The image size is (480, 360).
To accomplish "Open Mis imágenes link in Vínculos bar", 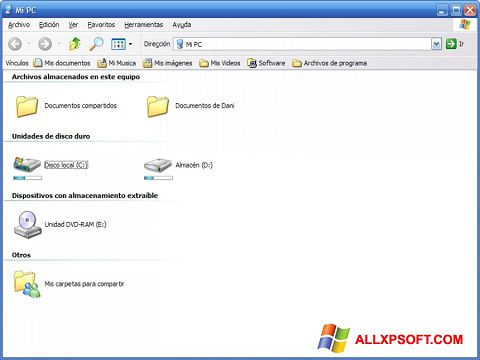I will (168, 63).
